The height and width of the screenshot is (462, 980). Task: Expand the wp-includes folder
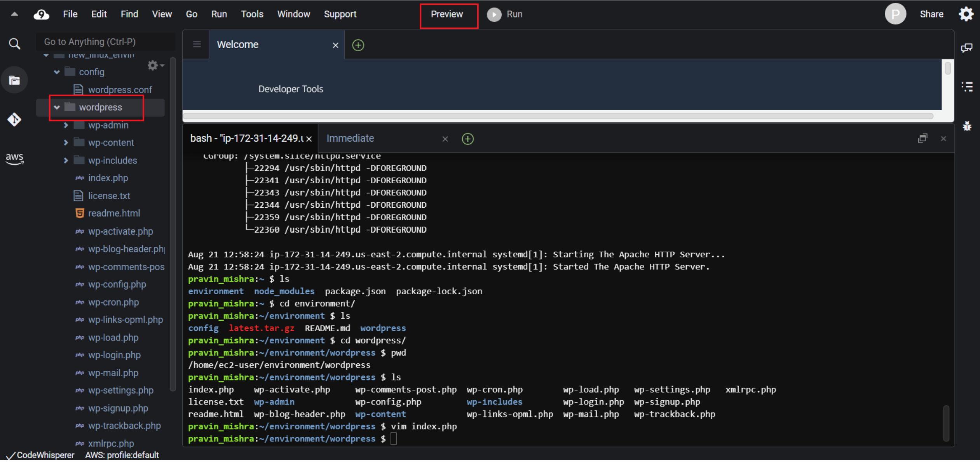[66, 160]
